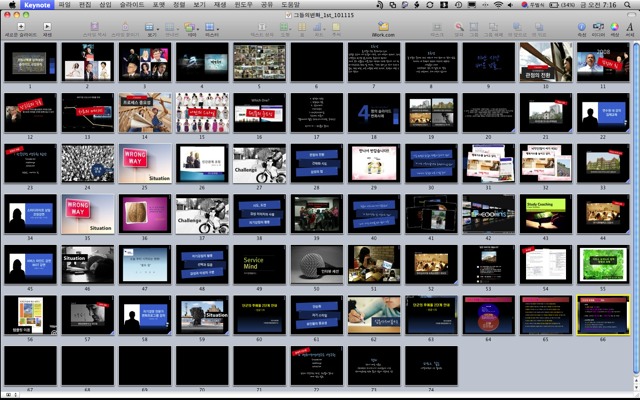
Task: Add a new slide with 새로운 슬라이드 button
Action: [21, 27]
